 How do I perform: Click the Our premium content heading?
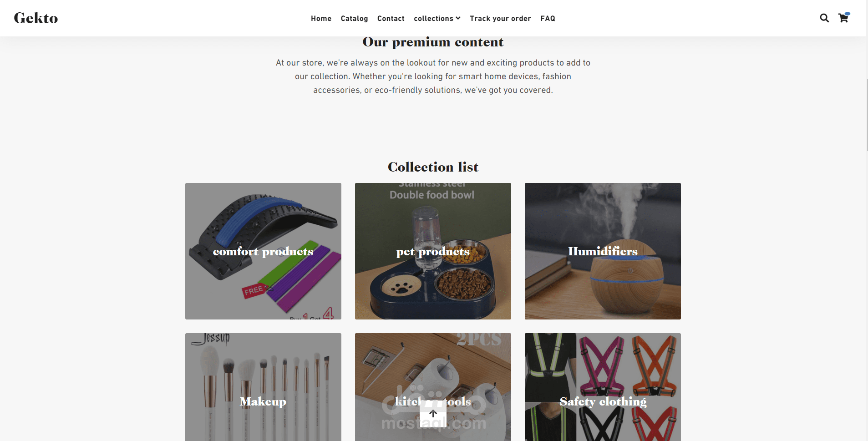(x=433, y=42)
